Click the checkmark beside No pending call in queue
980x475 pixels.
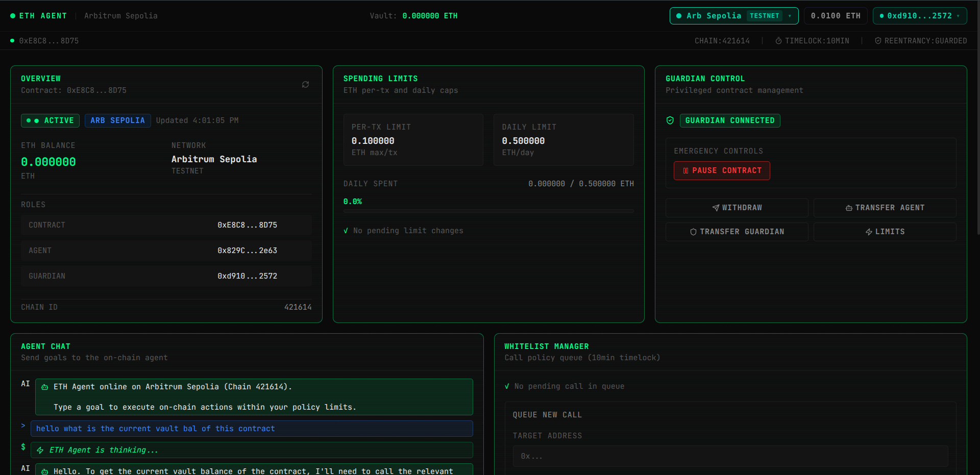click(x=507, y=387)
